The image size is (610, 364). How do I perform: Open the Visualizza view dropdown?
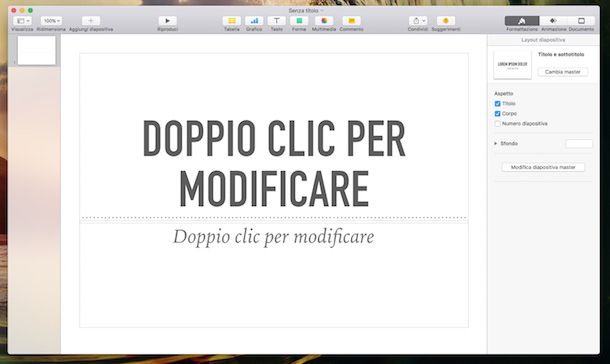click(23, 21)
